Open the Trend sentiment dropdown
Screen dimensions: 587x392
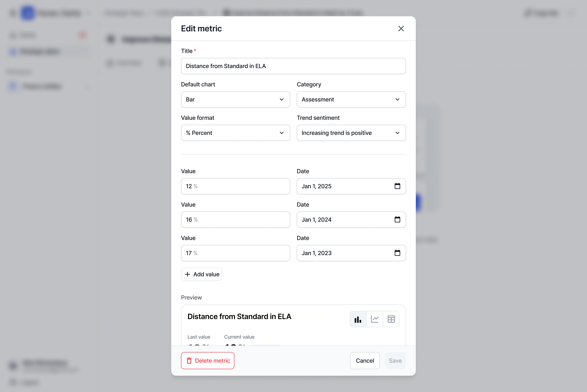point(351,133)
